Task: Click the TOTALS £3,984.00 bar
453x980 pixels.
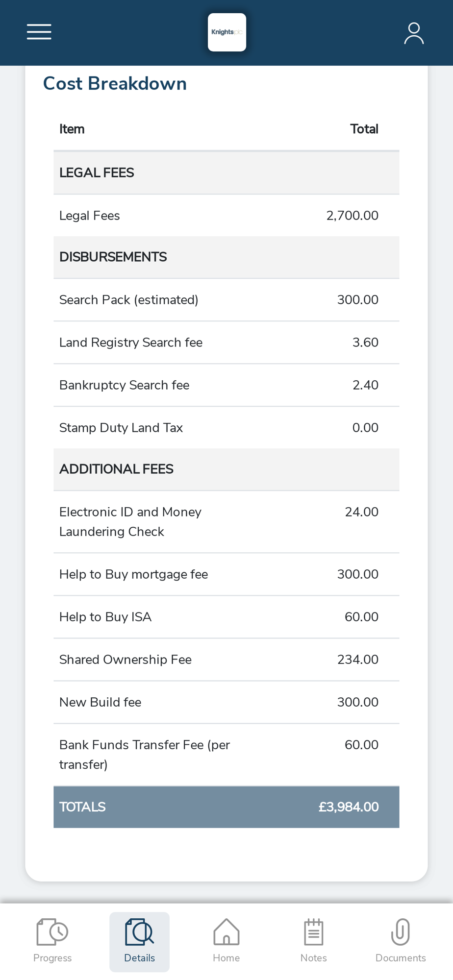Action: tap(226, 807)
